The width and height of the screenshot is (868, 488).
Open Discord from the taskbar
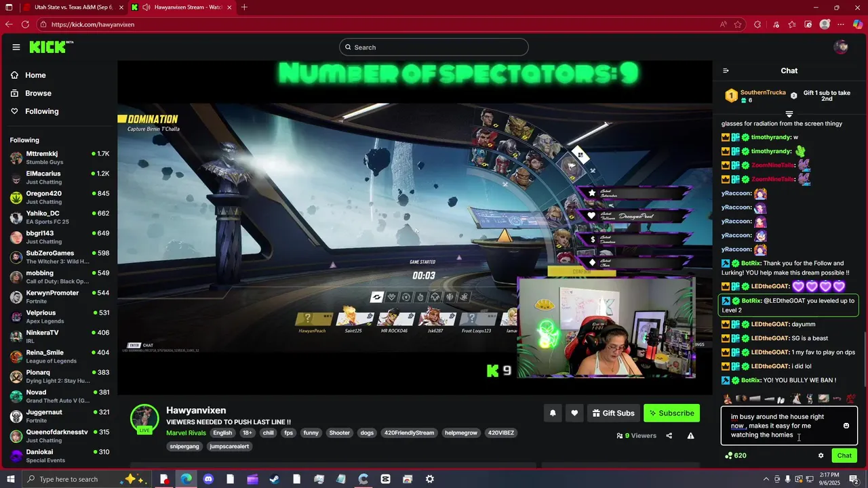coord(208,479)
